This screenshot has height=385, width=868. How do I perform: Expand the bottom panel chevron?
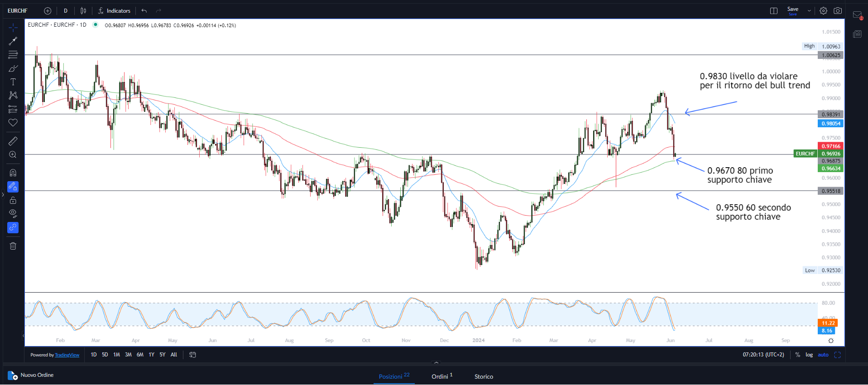tap(436, 363)
